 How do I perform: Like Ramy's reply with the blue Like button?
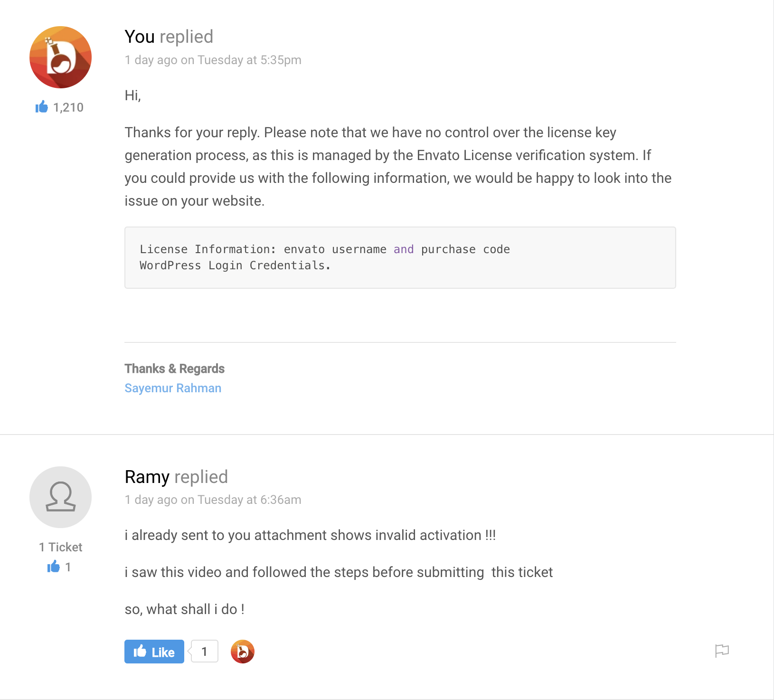154,652
